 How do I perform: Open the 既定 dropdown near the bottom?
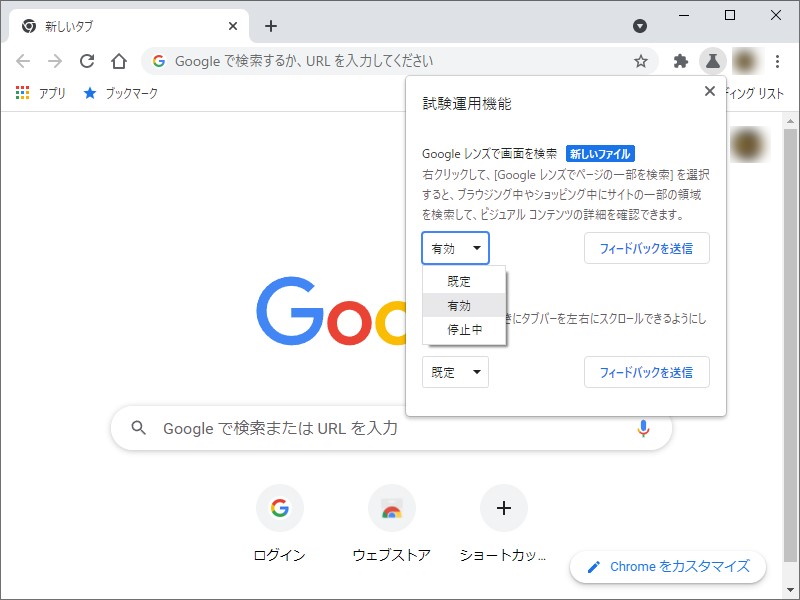pos(455,372)
